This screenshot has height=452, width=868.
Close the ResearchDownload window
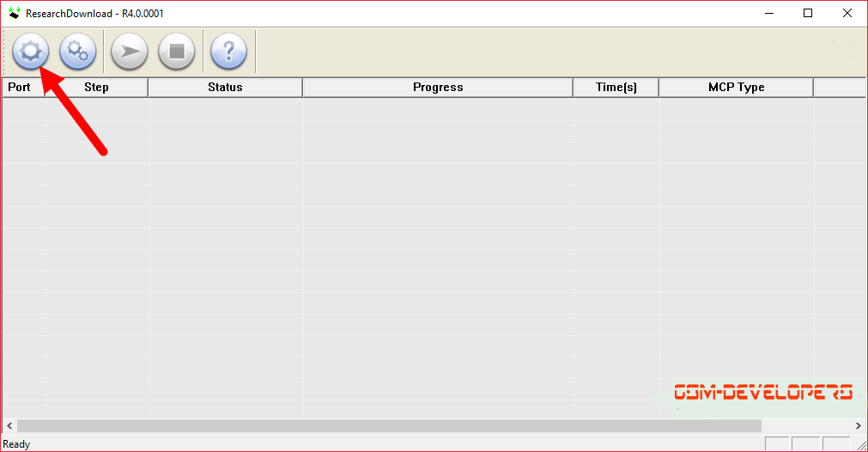847,13
